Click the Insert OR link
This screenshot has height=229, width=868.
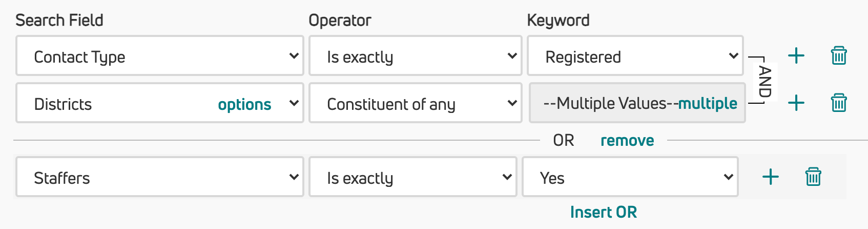(x=604, y=212)
